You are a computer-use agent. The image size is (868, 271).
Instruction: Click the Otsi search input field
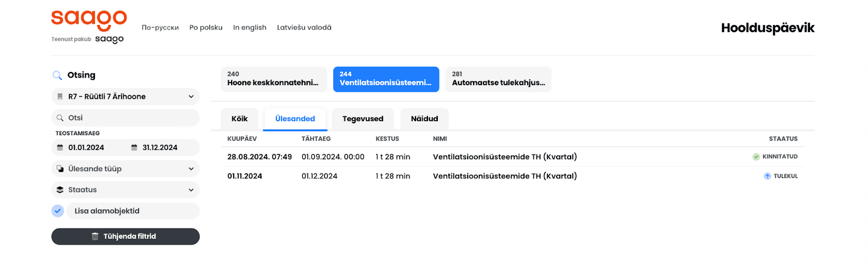[x=125, y=118]
